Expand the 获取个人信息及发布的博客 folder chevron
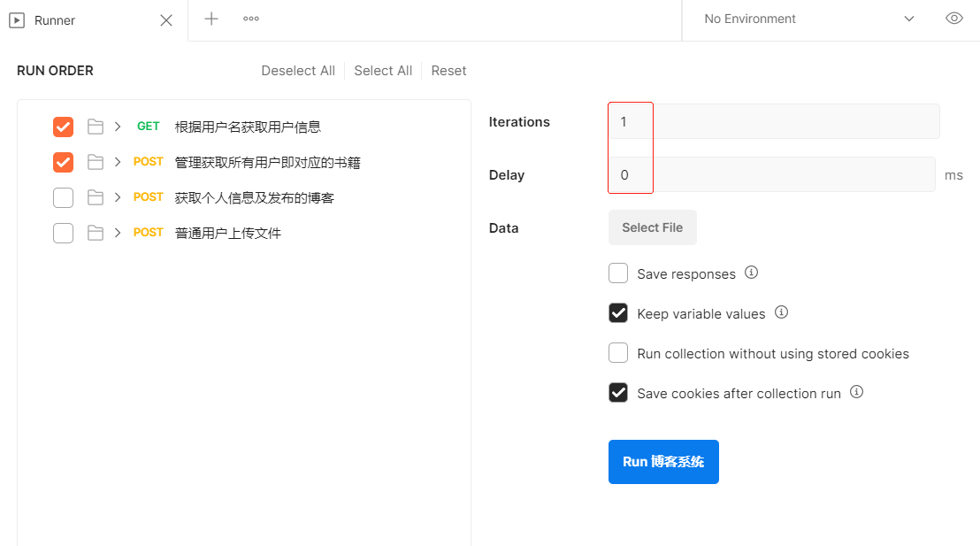The width and height of the screenshot is (980, 546). [118, 197]
